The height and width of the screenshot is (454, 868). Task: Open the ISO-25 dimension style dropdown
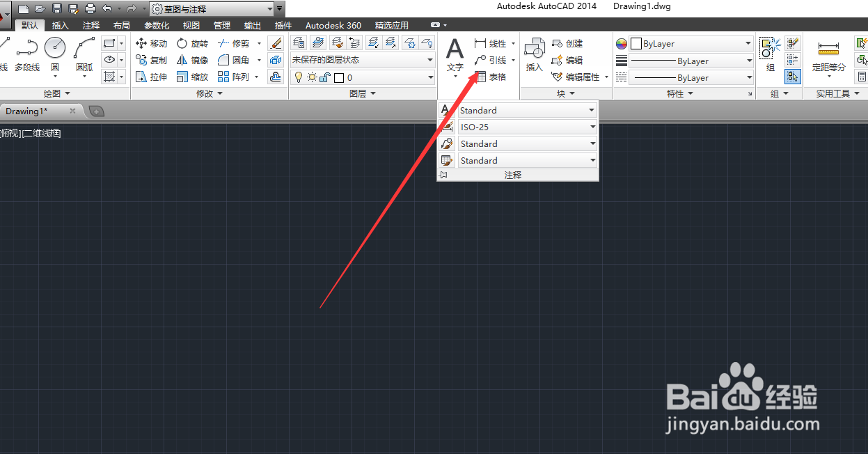pos(592,127)
